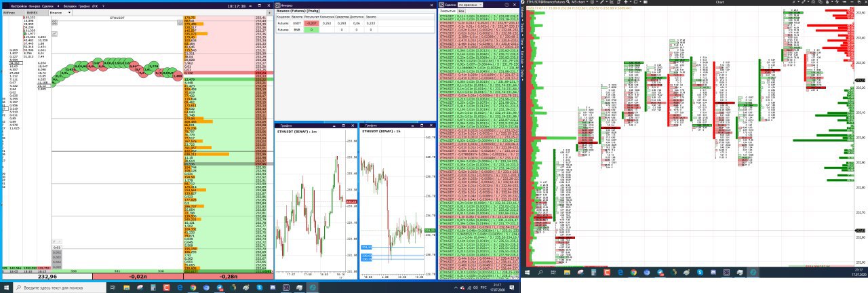Select the ETHUSDT order book header
Image resolution: width=868 pixels, height=293 pixels.
[x=117, y=18]
